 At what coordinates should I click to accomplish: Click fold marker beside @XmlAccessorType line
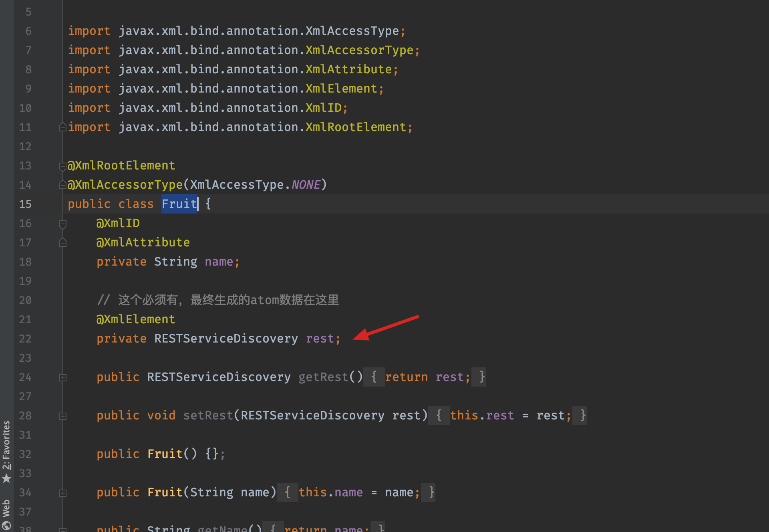click(x=63, y=185)
